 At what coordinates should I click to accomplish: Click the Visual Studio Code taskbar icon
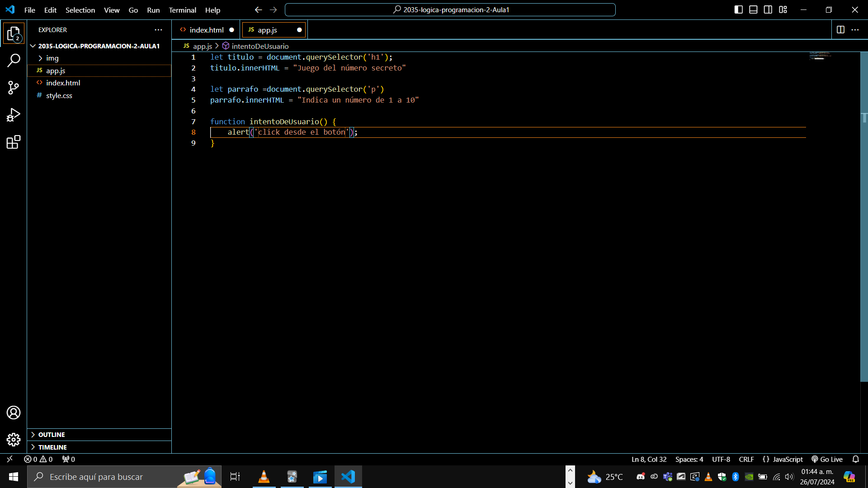(348, 477)
